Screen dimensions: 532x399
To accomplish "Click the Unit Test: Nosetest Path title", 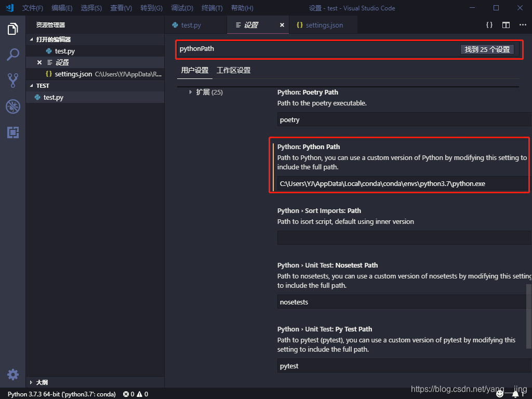I will [x=327, y=265].
